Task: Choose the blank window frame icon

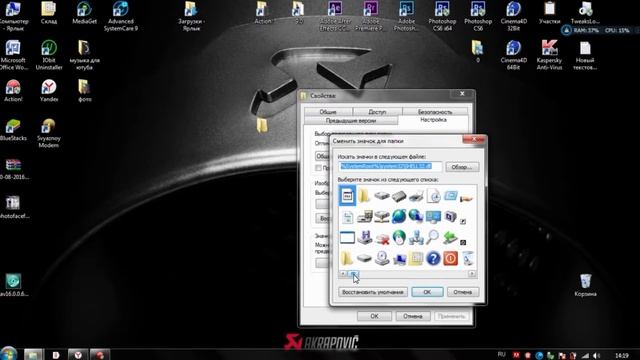Action: pos(347,237)
